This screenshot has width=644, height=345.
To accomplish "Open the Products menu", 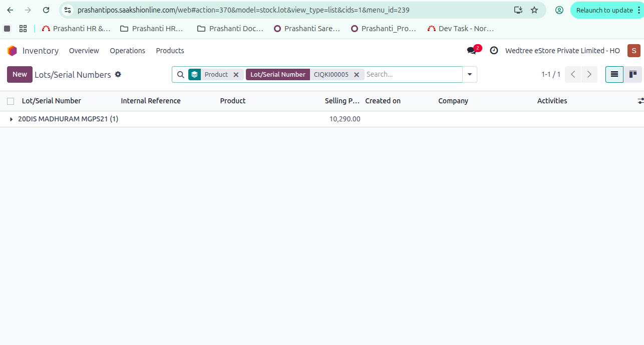I will (x=170, y=51).
